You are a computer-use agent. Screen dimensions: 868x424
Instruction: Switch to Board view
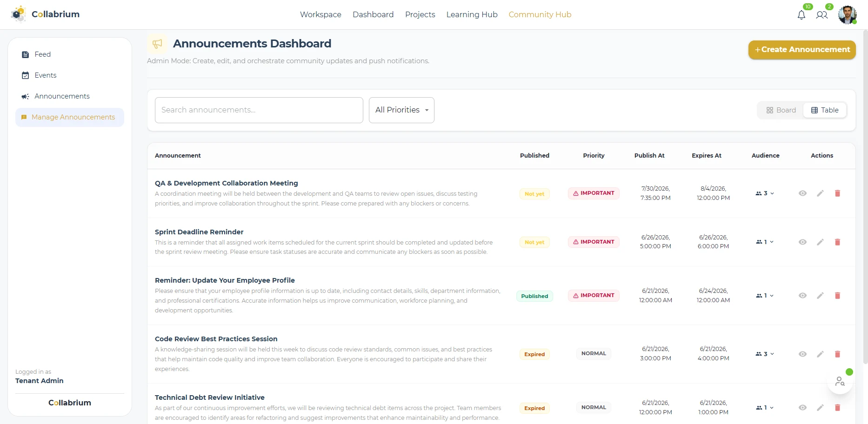click(x=781, y=110)
